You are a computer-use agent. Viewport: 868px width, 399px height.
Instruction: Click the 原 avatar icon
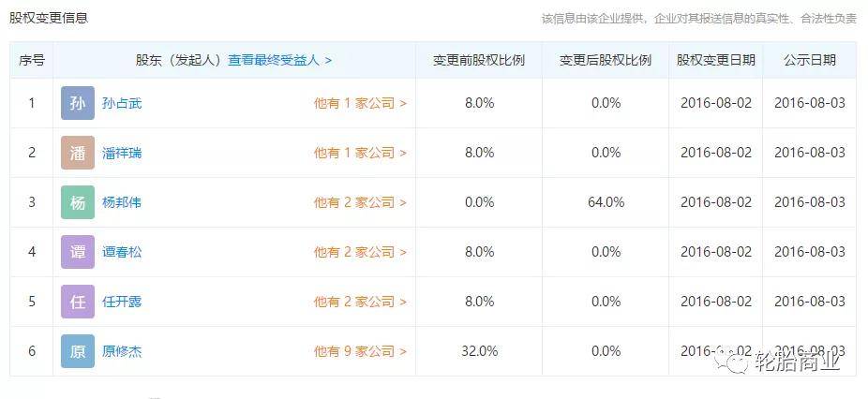78,351
